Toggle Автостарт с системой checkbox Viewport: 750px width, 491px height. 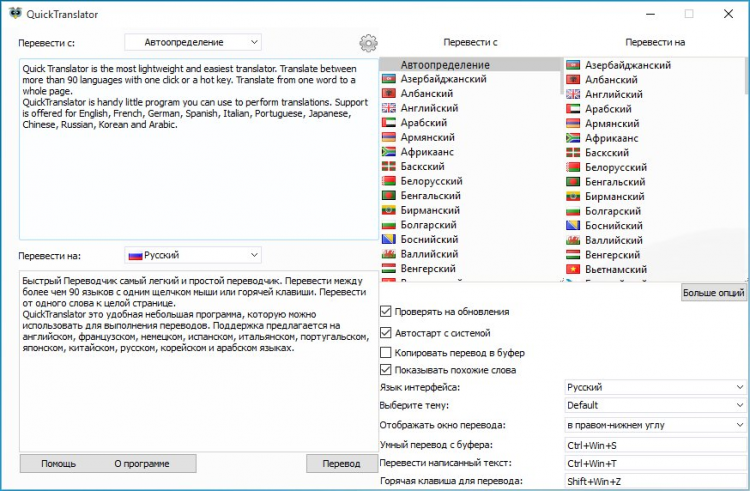[x=386, y=333]
